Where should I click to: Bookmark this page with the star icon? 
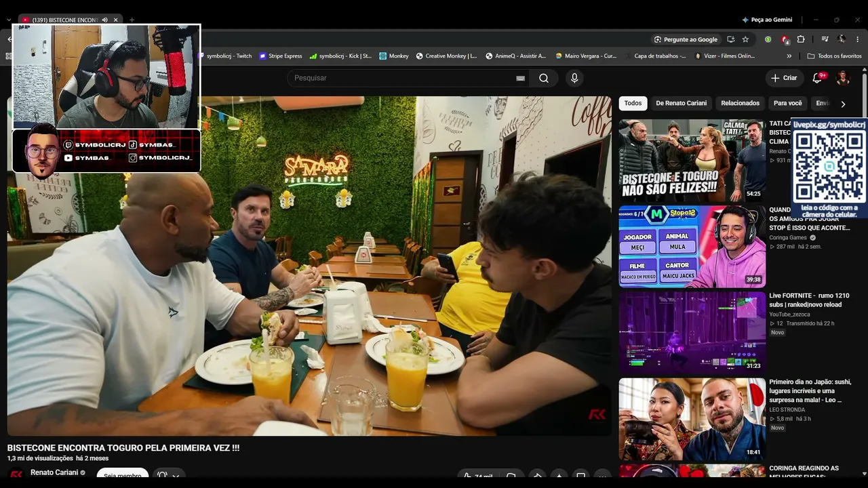745,39
